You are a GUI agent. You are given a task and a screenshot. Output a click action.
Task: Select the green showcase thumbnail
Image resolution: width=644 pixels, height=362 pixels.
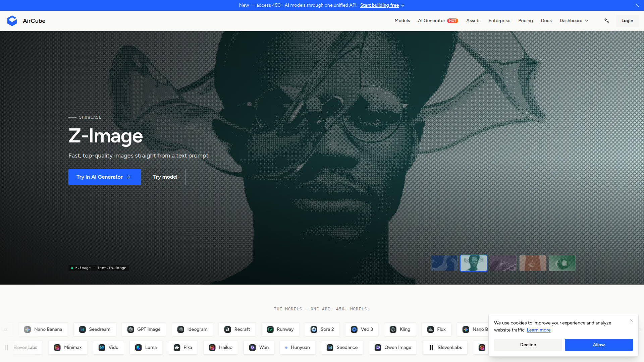(x=562, y=263)
